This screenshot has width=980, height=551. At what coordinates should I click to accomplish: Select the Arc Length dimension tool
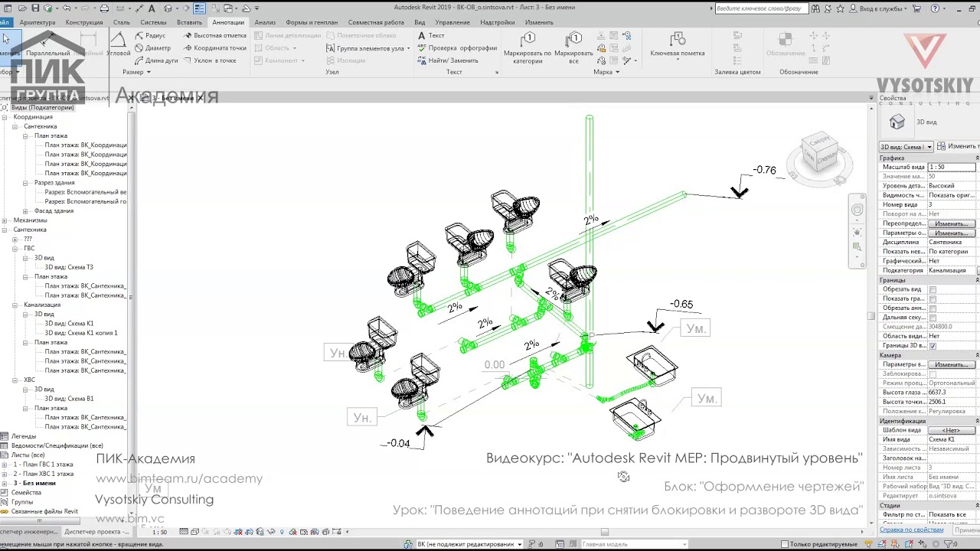point(156,60)
